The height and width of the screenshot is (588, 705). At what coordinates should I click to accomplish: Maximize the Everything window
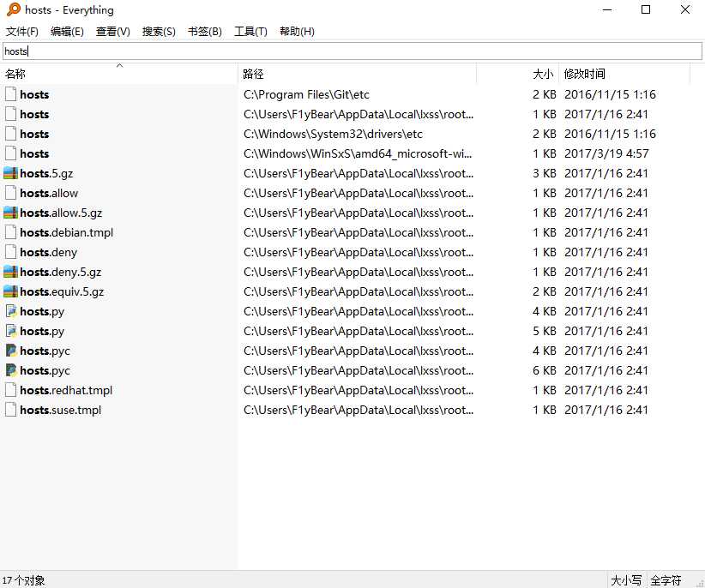(646, 9)
